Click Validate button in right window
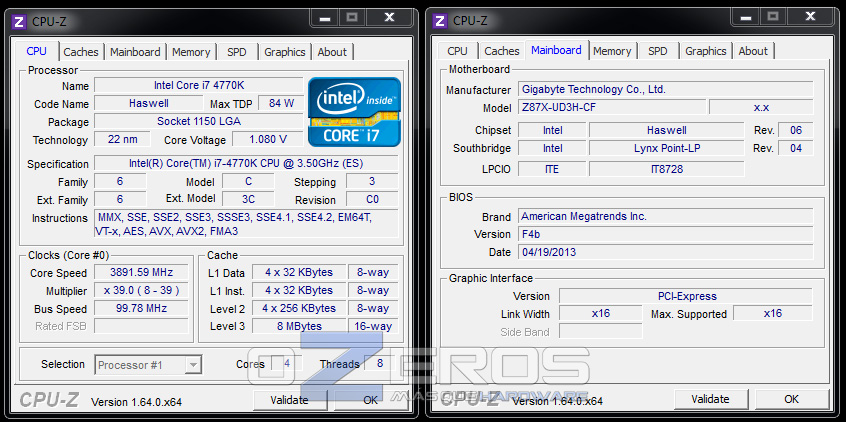The image size is (846, 422). tap(710, 399)
